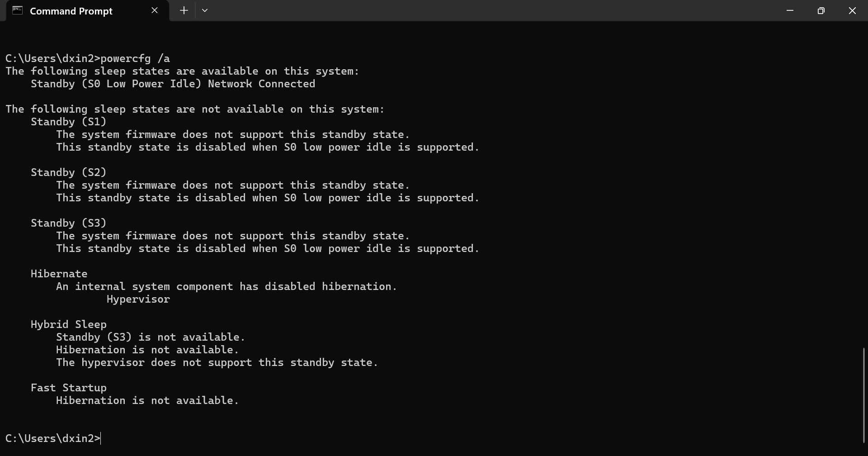Open a new tab with plus icon
Screen dimensions: 868x456
tap(184, 10)
